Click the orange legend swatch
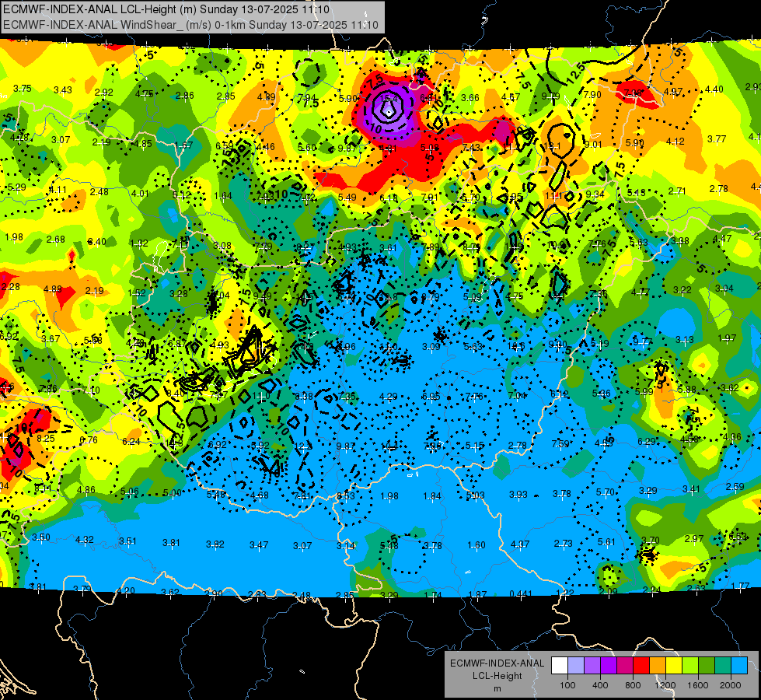 657,666
